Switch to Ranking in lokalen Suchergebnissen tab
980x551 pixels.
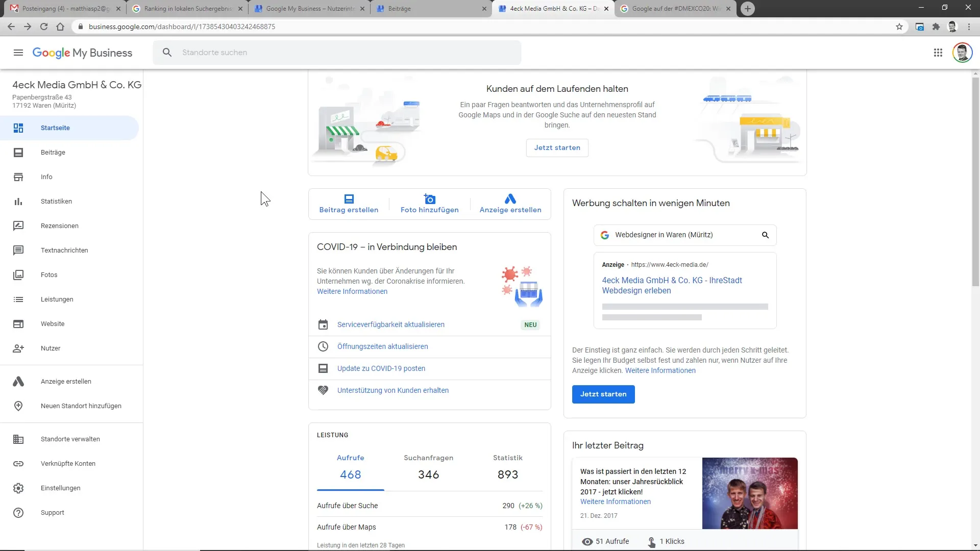pos(187,9)
